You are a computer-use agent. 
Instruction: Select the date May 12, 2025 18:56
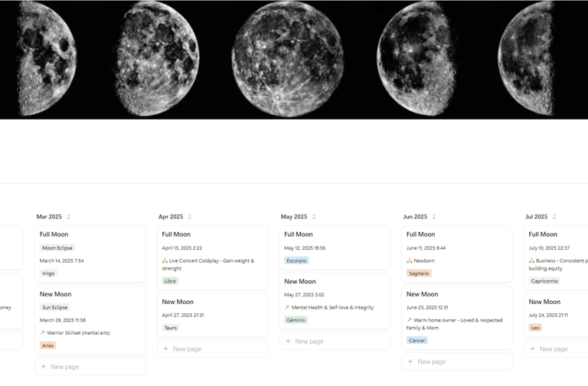tap(305, 248)
